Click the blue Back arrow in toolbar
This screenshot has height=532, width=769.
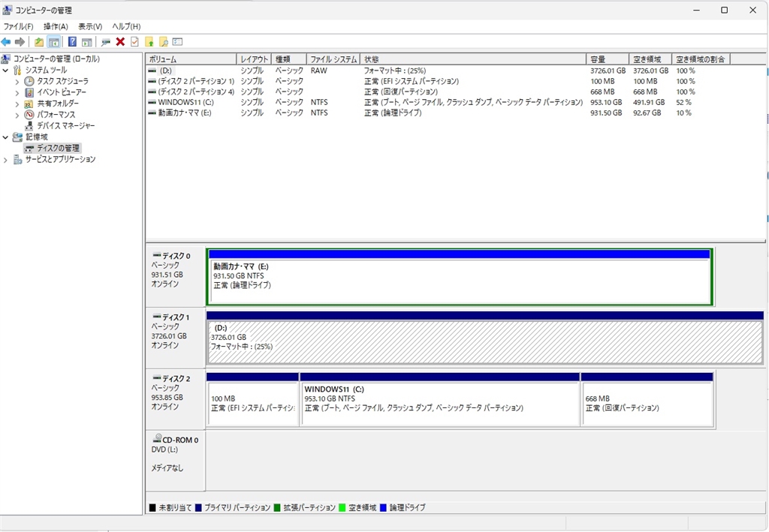(x=6, y=42)
